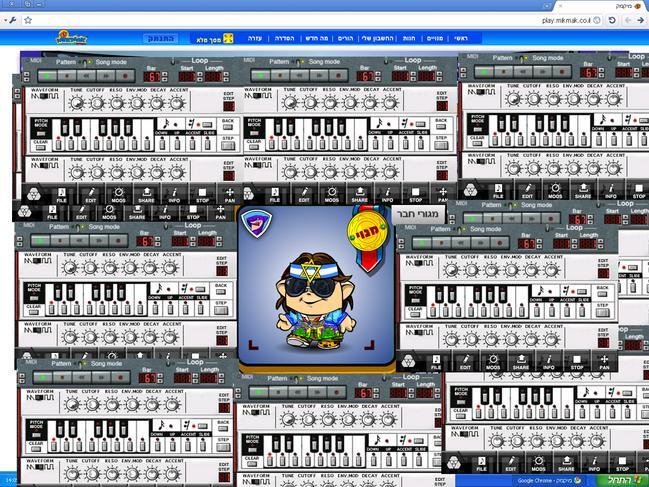Toggle Loop switch in synth left of avatar card
This screenshot has height=487, width=649.
pyautogui.click(x=166, y=226)
